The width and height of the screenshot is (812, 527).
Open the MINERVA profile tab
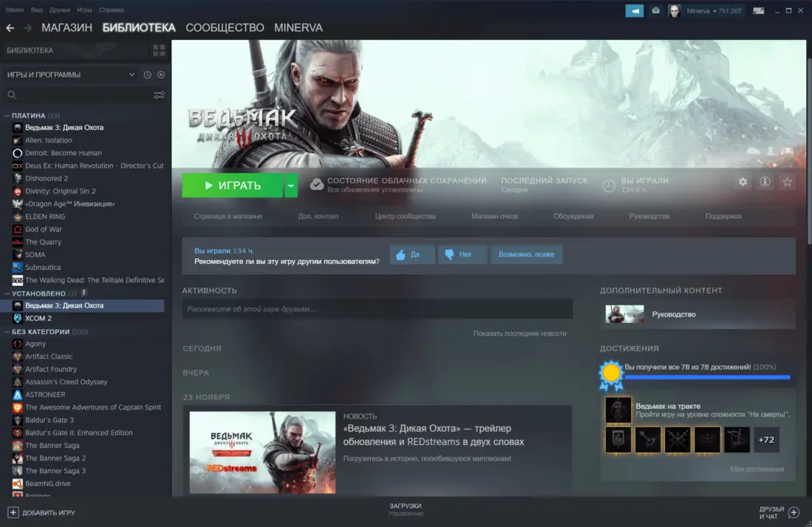(x=298, y=28)
